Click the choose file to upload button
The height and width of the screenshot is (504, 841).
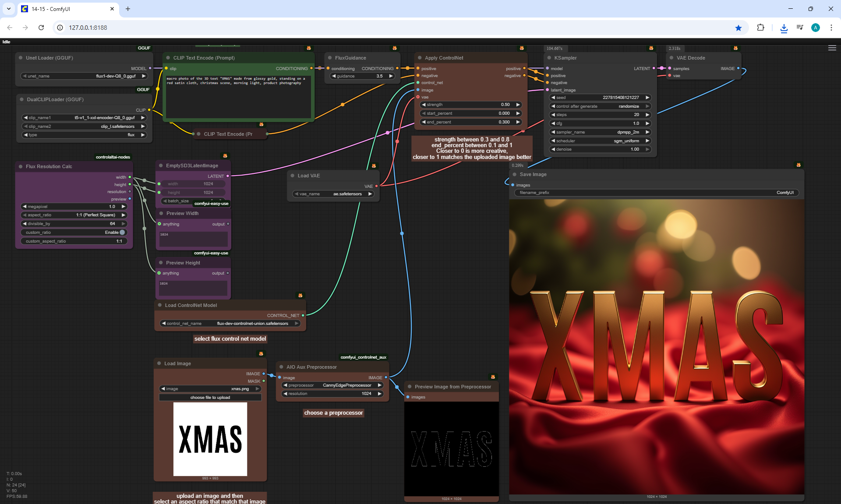(210, 398)
